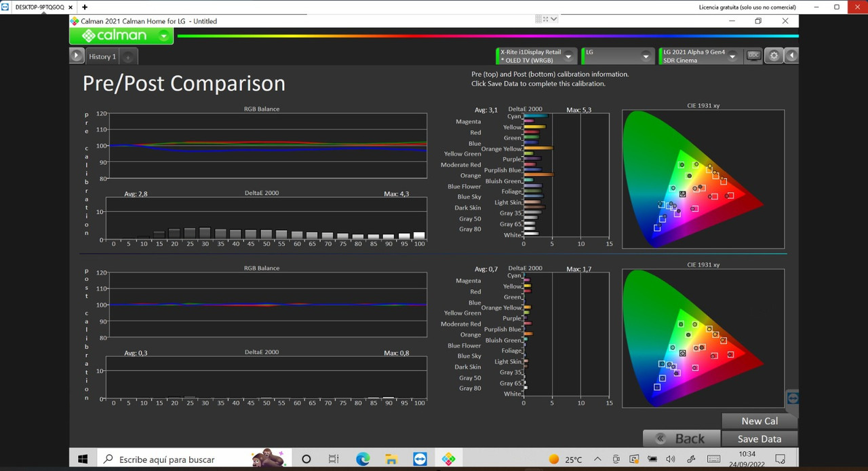868x471 pixels.
Task: Expand the TeamViewer toolbar handle at top
Action: 546,19
